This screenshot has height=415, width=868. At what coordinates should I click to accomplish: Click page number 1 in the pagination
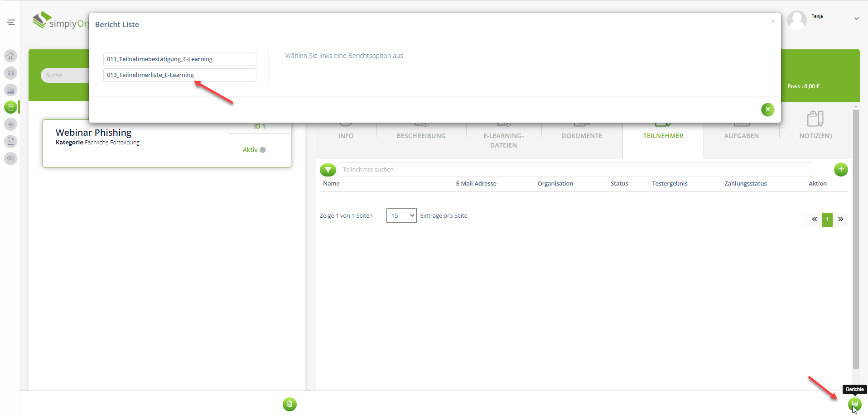(827, 219)
